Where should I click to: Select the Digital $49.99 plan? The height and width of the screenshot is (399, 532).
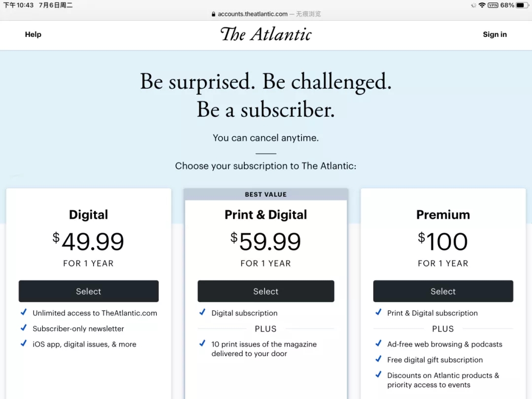pos(89,291)
